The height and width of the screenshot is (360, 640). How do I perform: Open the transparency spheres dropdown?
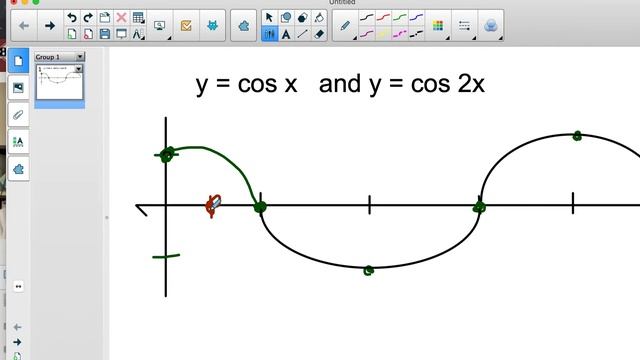point(490,26)
